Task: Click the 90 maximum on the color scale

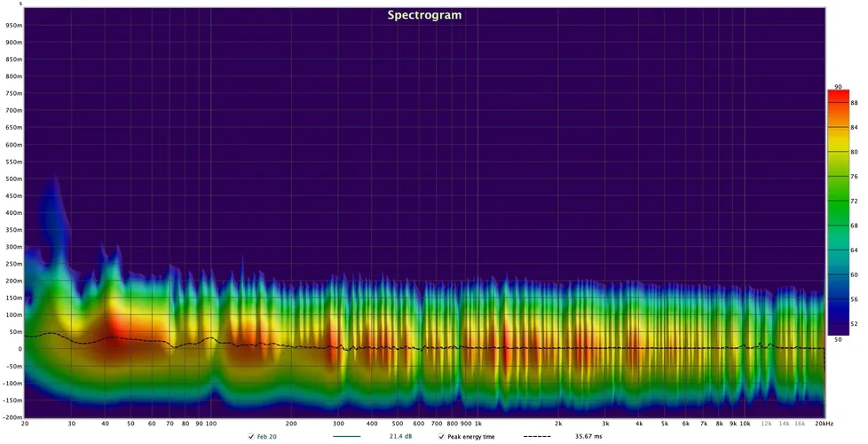Action: pos(837,86)
